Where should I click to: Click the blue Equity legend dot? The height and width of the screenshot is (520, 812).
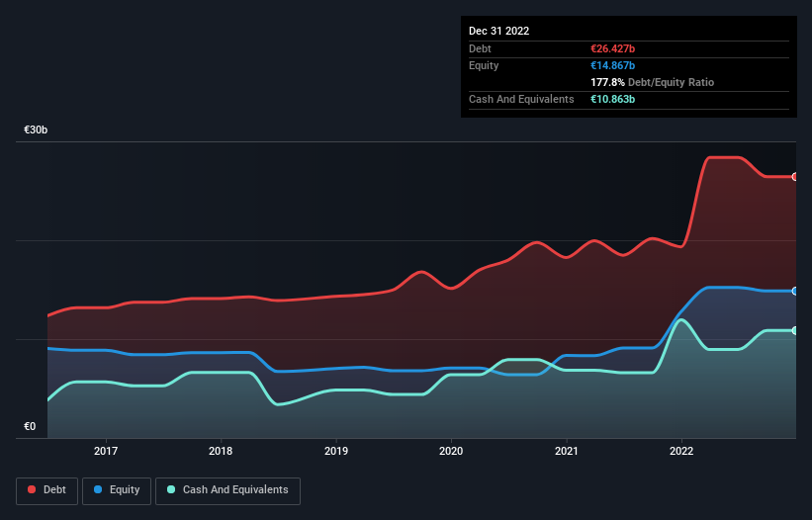click(x=98, y=489)
